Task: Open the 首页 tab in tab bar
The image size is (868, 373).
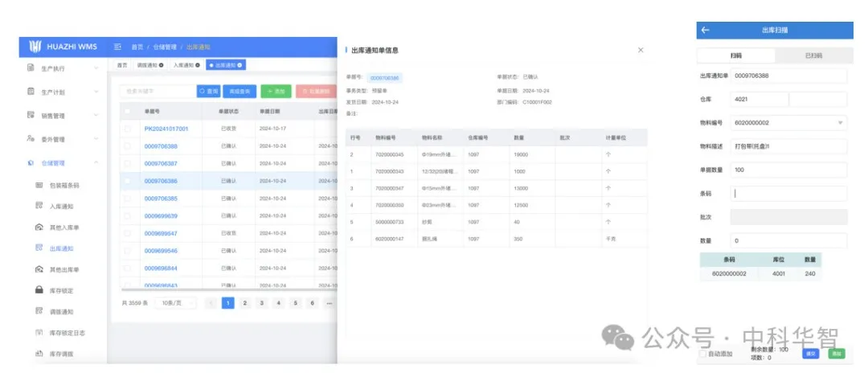Action: [122, 65]
